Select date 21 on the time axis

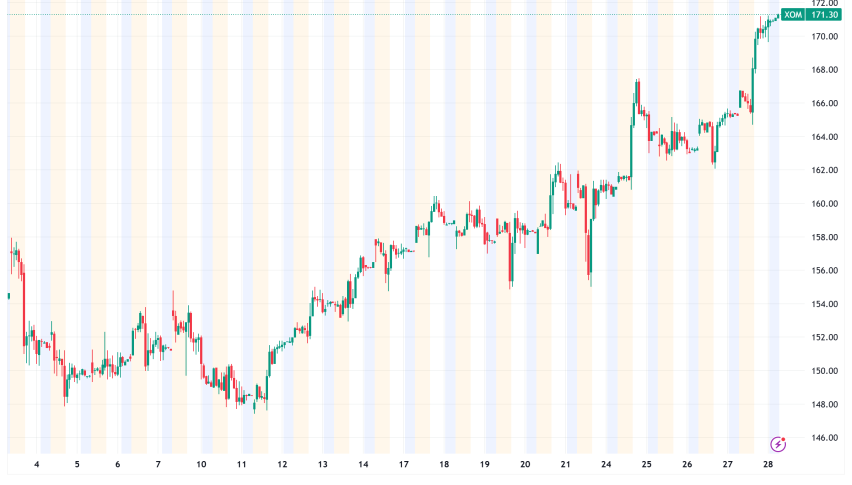[565, 465]
